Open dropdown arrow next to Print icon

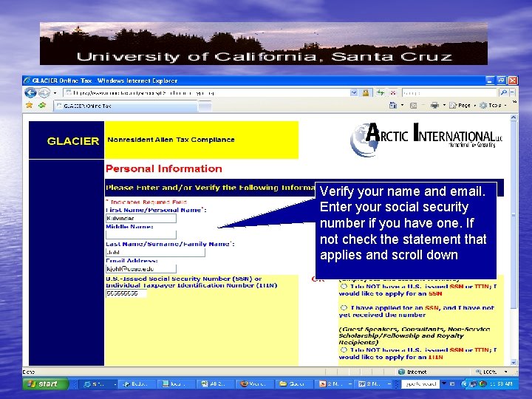(444, 106)
